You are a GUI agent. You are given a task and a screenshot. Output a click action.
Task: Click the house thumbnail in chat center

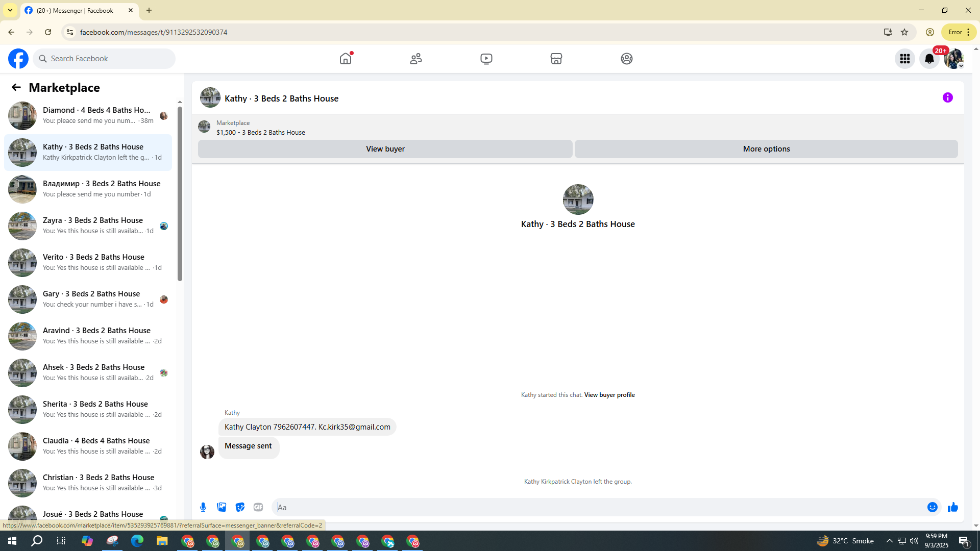coord(578,199)
